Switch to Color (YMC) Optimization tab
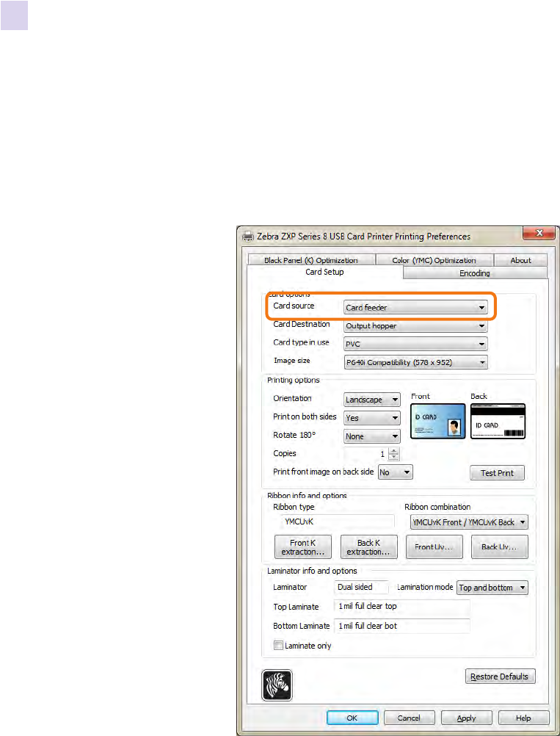The width and height of the screenshot is (560, 736). point(434,260)
